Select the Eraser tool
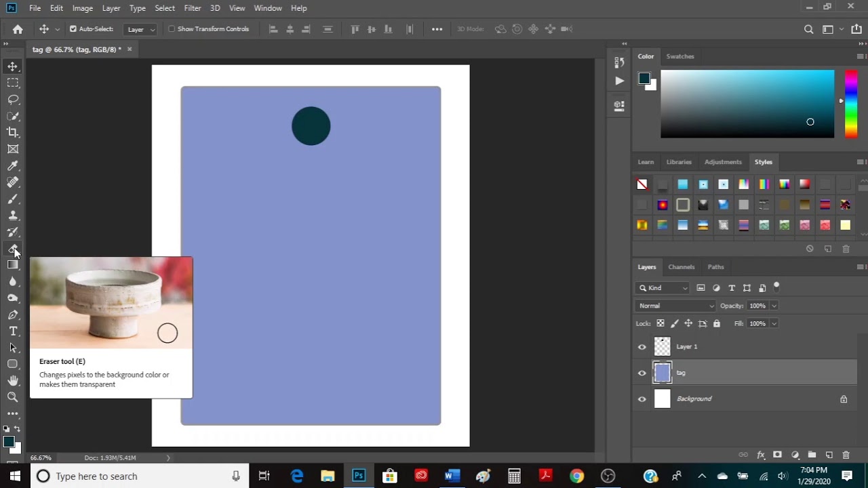Image resolution: width=868 pixels, height=488 pixels. tap(13, 249)
